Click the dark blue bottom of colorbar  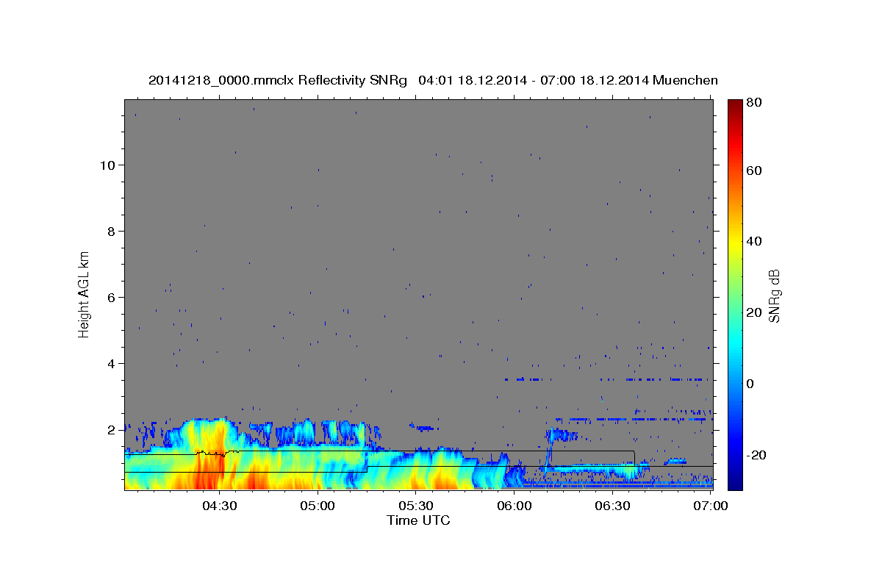tap(735, 481)
